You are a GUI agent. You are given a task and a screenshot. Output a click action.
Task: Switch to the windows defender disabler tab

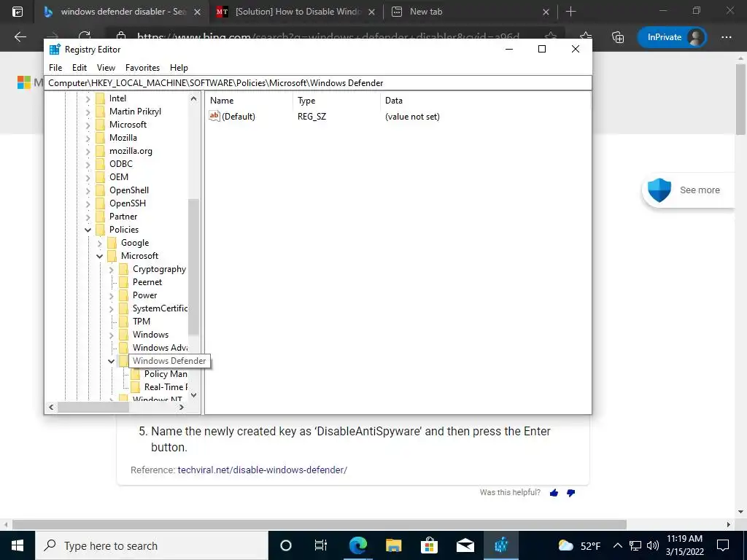pyautogui.click(x=122, y=12)
